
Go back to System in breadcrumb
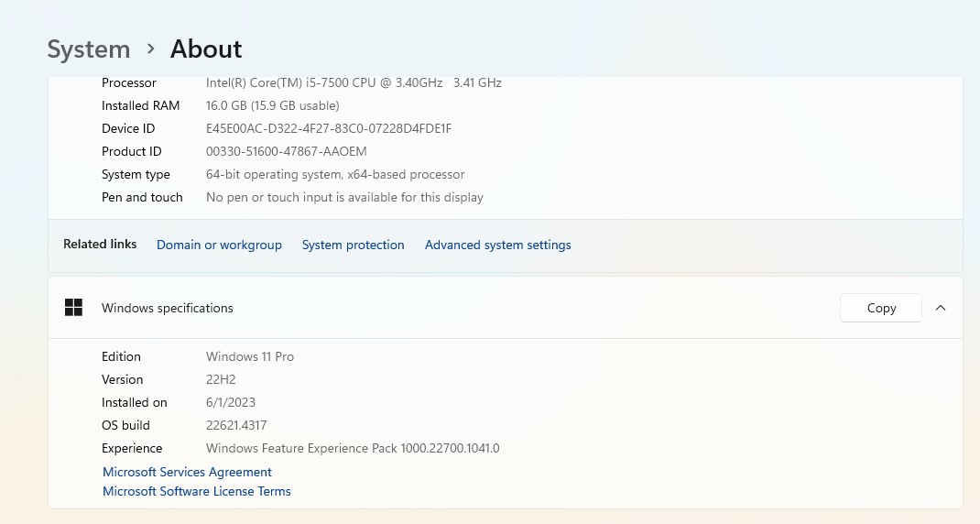pos(89,49)
